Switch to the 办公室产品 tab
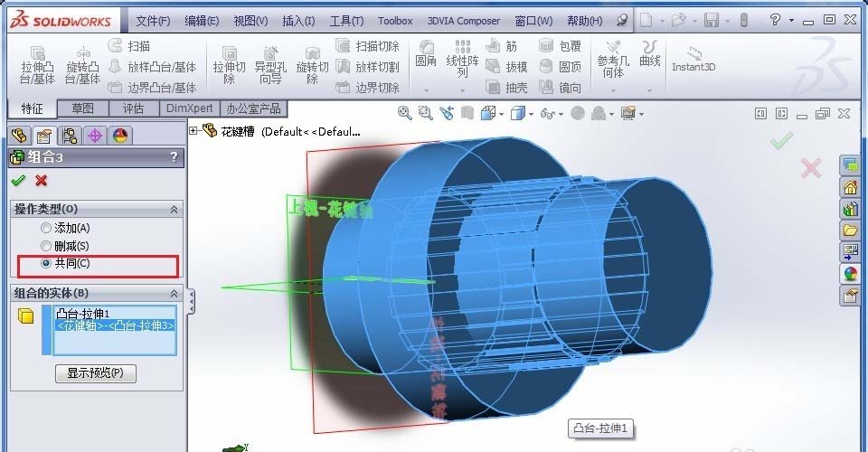The image size is (868, 452). click(x=253, y=108)
